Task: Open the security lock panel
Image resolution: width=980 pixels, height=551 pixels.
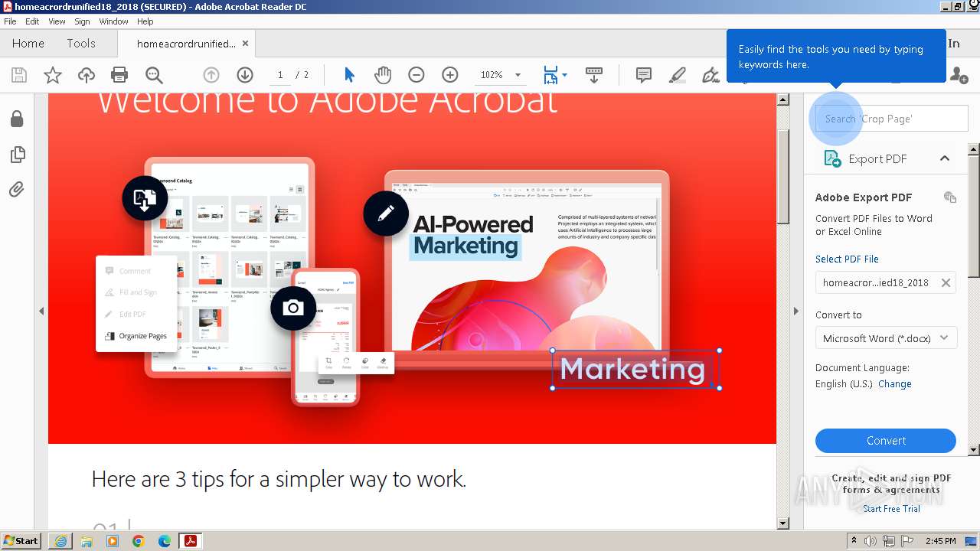Action: [x=17, y=119]
